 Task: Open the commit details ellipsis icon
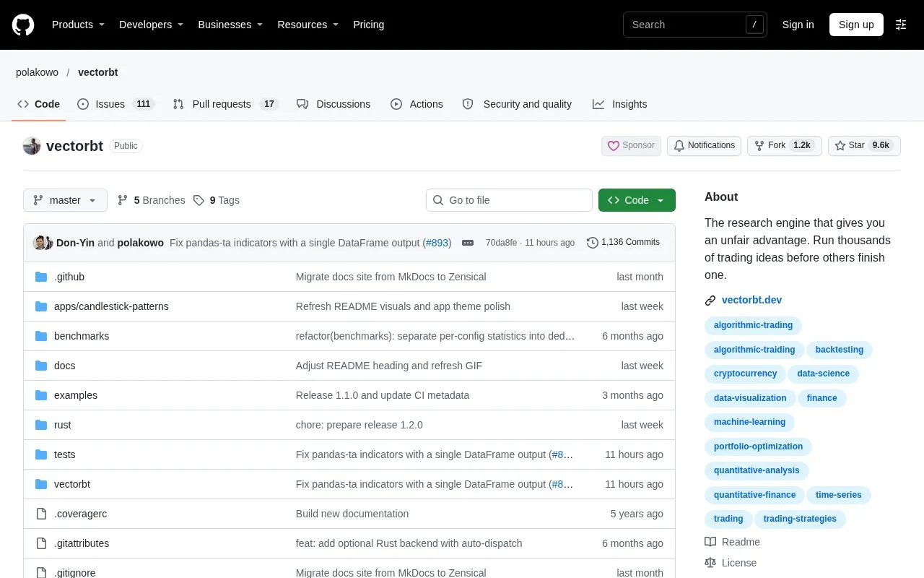(468, 243)
